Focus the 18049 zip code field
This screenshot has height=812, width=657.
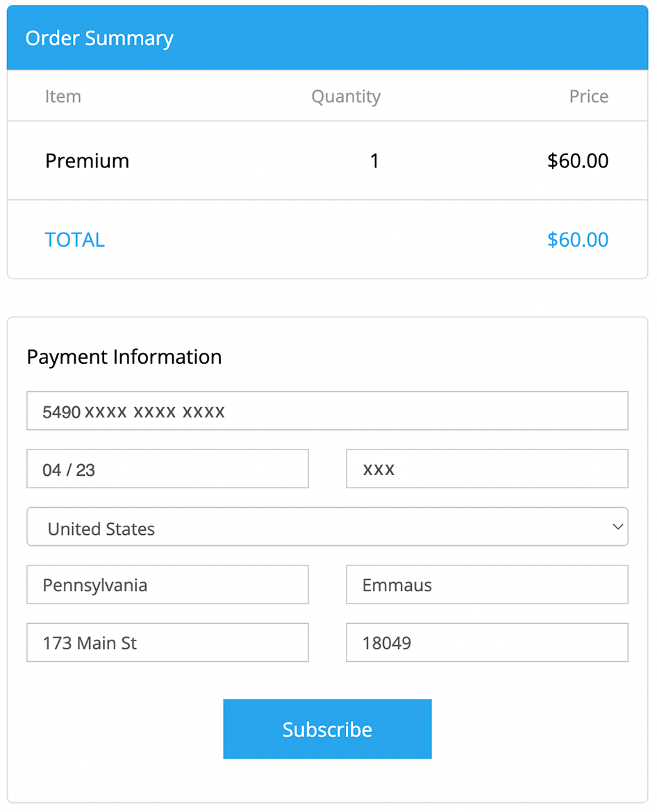click(487, 643)
